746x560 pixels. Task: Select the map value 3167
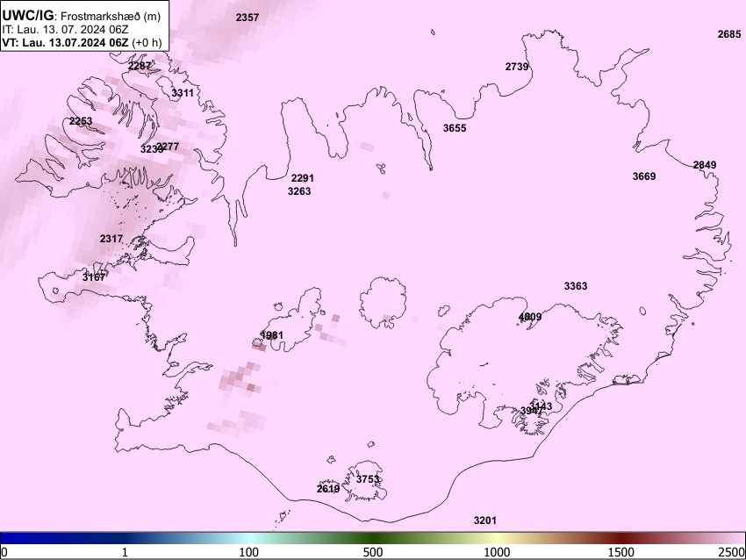click(x=94, y=276)
